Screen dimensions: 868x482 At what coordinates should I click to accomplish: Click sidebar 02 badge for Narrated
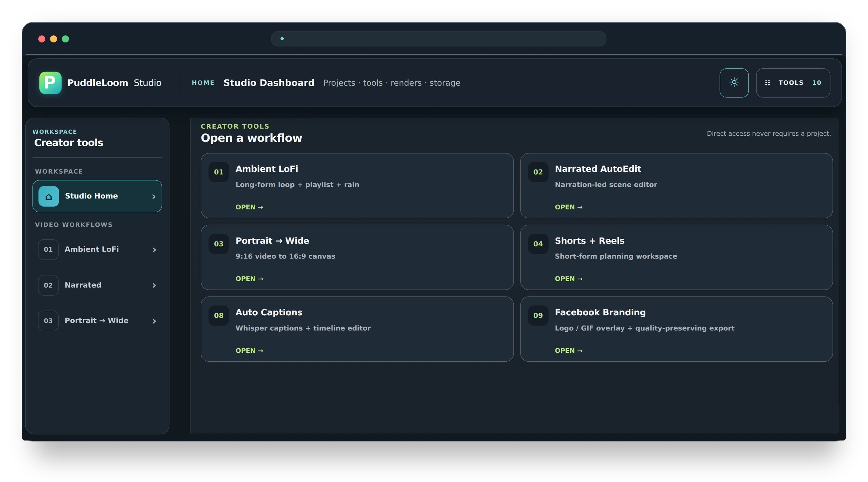point(48,285)
